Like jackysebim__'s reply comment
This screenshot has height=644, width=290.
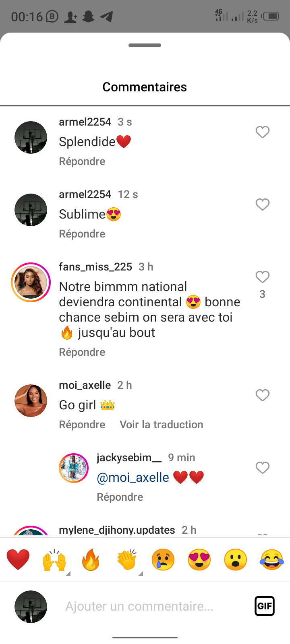click(x=262, y=468)
